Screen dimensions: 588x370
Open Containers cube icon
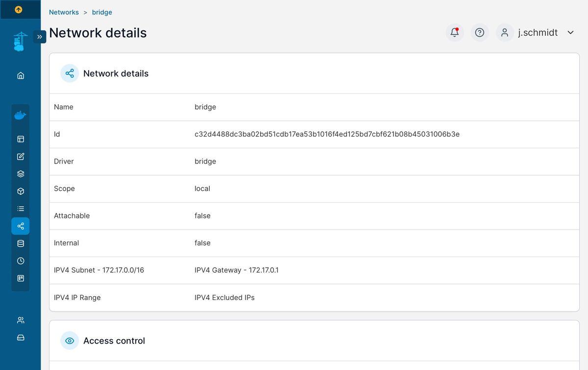[x=21, y=191]
